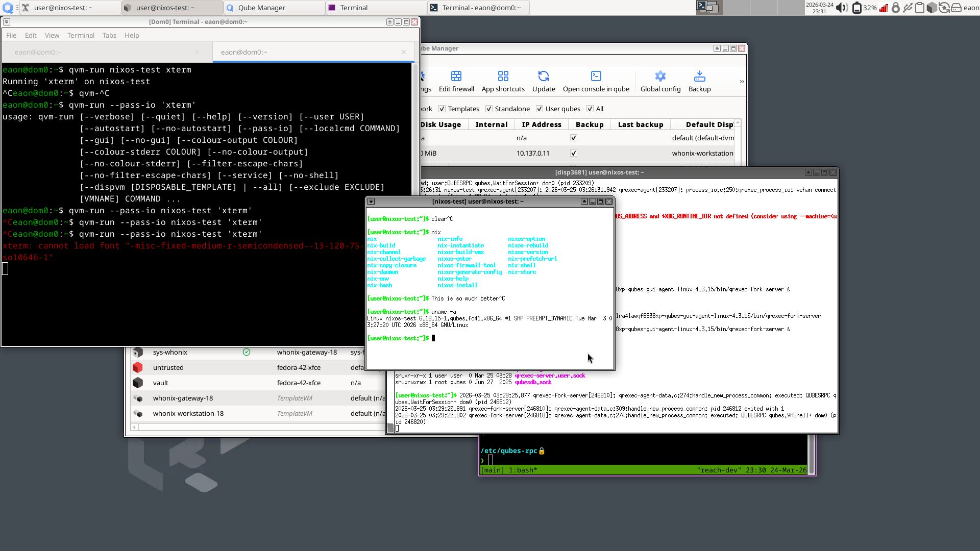Screen dimensions: 980x551
Task: Open console in qube icon
Action: click(596, 77)
